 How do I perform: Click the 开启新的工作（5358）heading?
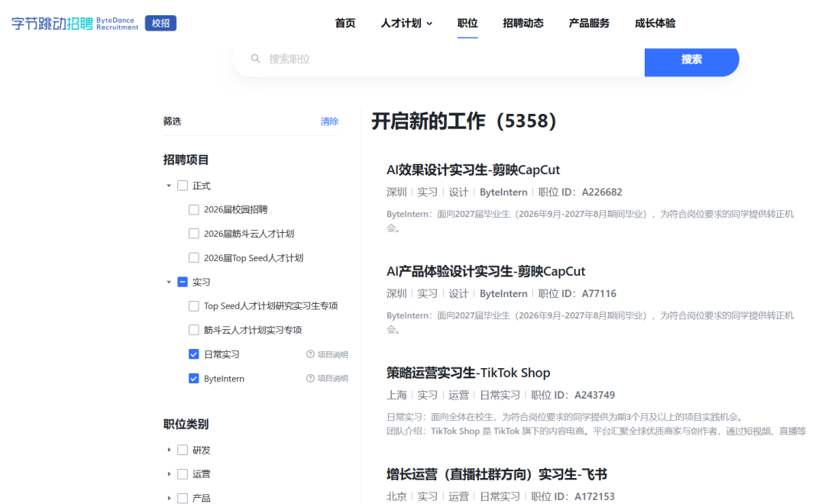[x=464, y=121]
